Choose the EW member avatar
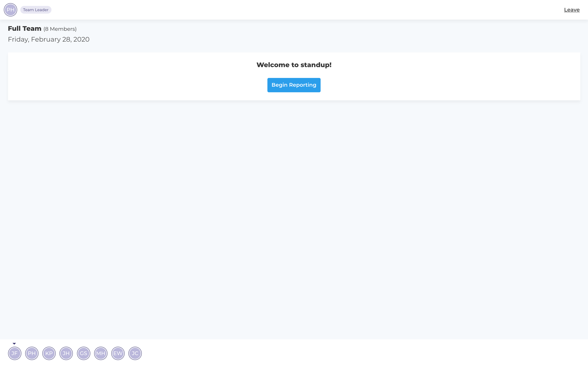The width and height of the screenshot is (588, 367). [x=118, y=353]
